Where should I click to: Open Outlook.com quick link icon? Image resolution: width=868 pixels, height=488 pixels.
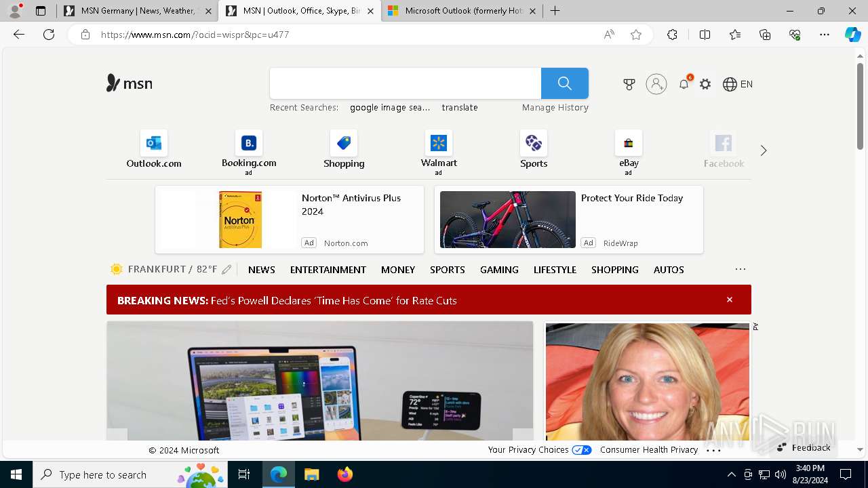pos(154,143)
